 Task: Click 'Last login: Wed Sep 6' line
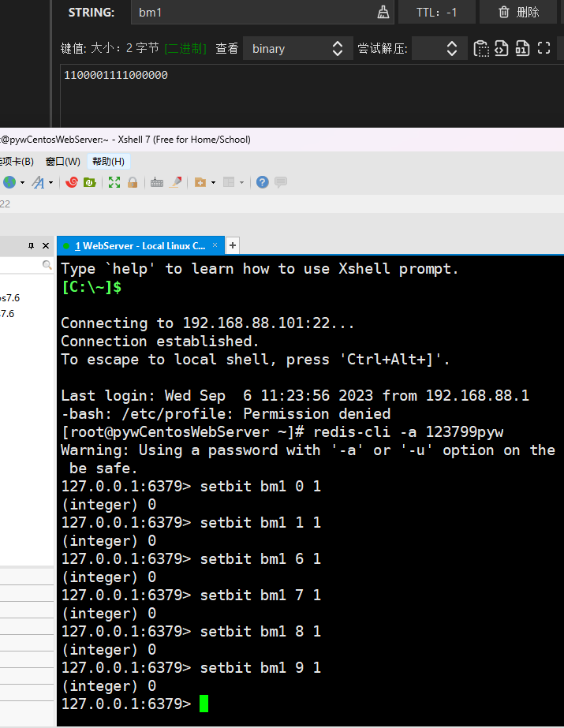[295, 396]
